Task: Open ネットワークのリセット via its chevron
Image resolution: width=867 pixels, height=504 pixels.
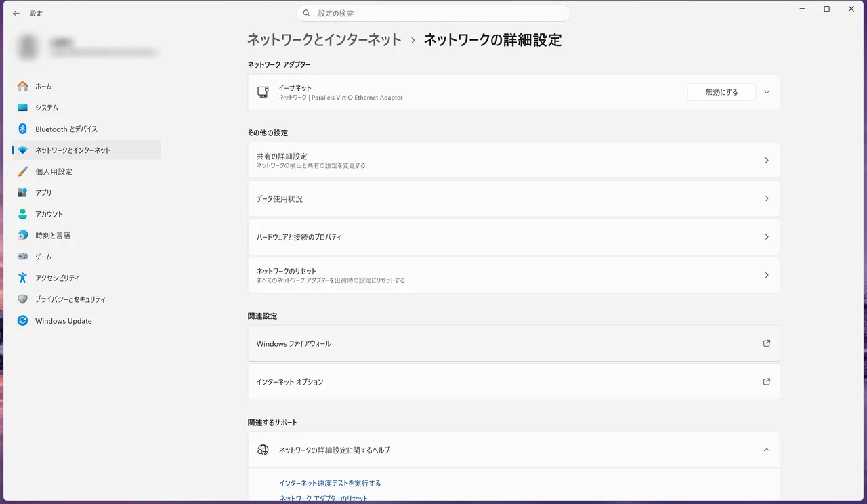Action: pyautogui.click(x=767, y=275)
